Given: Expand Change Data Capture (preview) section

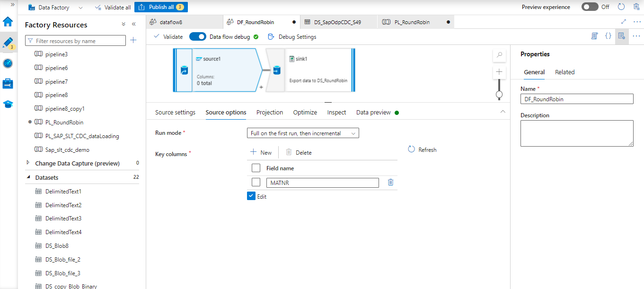Looking at the screenshot, I should (x=29, y=163).
